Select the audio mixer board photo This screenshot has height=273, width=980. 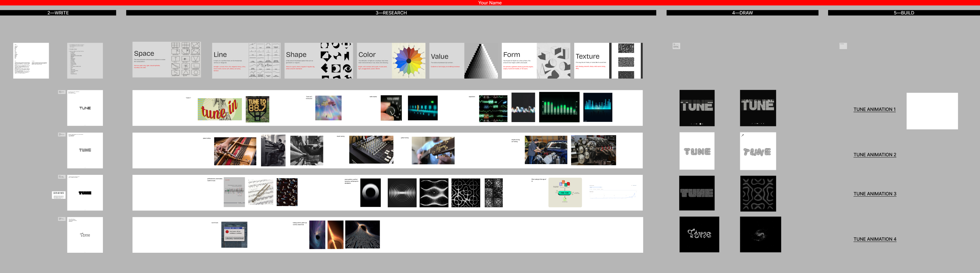coord(371,150)
